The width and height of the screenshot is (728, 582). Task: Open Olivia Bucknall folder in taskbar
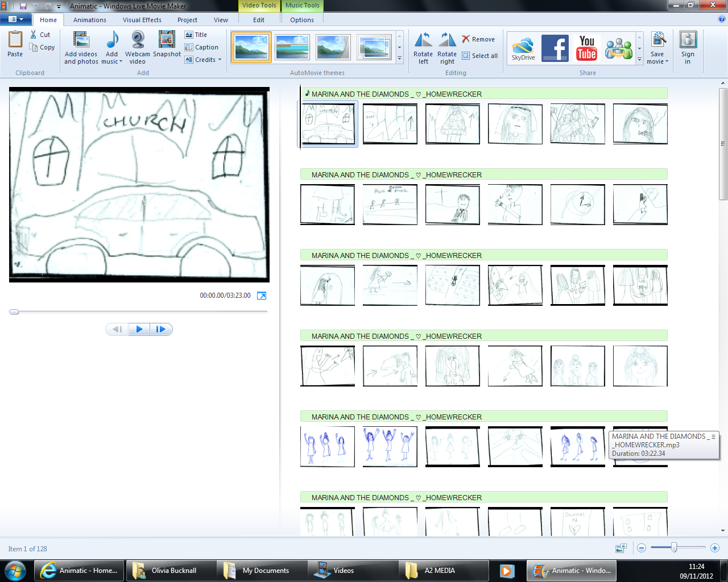click(171, 571)
